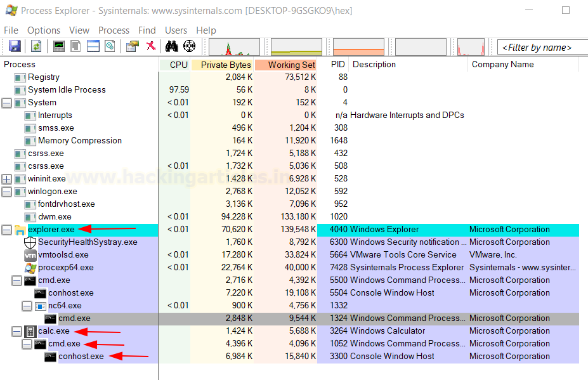Collapse cmd.exe node under calc.exe
The image size is (588, 380).
coord(27,344)
